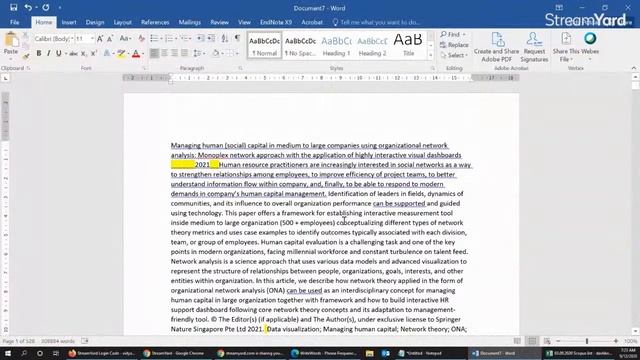Screen dimensions: 640x360
Task: Click the Share This File icon
Action: [566, 39]
